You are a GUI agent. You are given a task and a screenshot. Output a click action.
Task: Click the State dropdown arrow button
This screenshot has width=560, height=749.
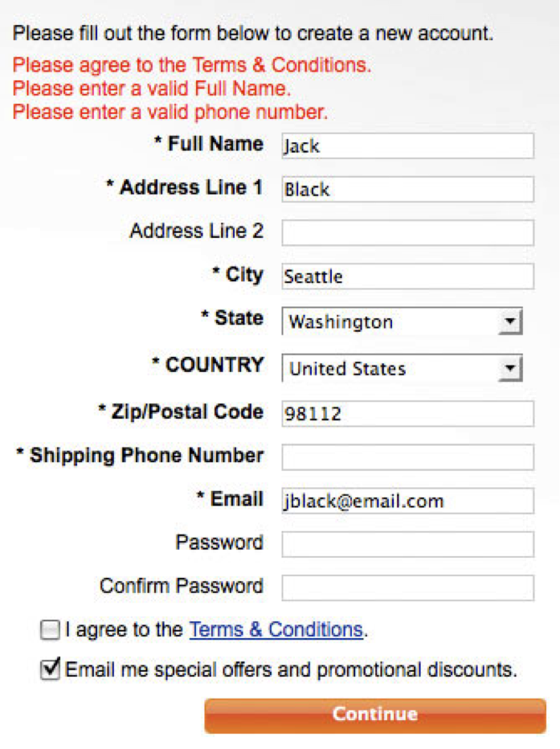coord(509,322)
